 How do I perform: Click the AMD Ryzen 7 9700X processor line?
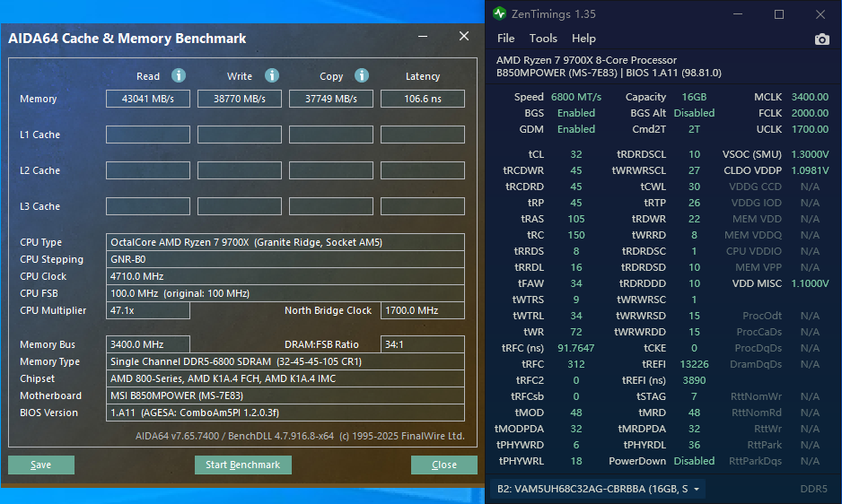tap(586, 60)
